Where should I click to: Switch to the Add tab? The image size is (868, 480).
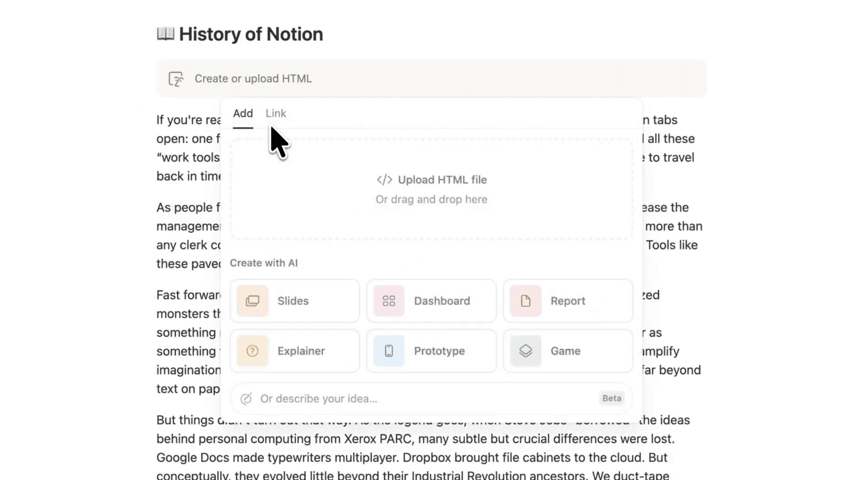pyautogui.click(x=243, y=113)
